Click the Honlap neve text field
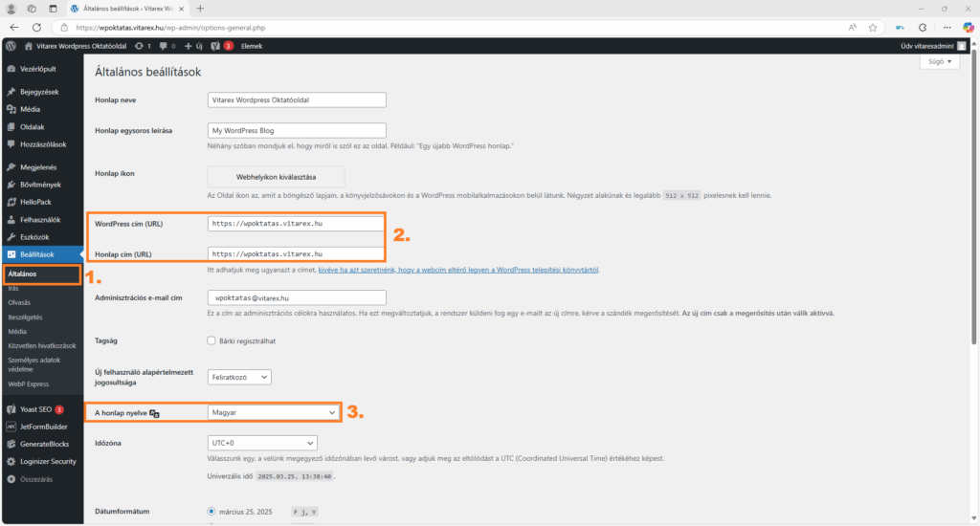Image resolution: width=980 pixels, height=526 pixels. coord(297,99)
